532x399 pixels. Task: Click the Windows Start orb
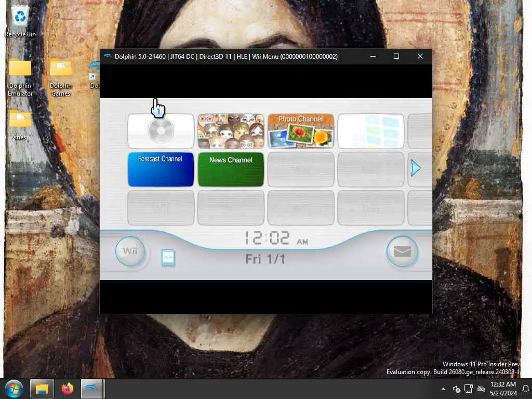tap(14, 389)
